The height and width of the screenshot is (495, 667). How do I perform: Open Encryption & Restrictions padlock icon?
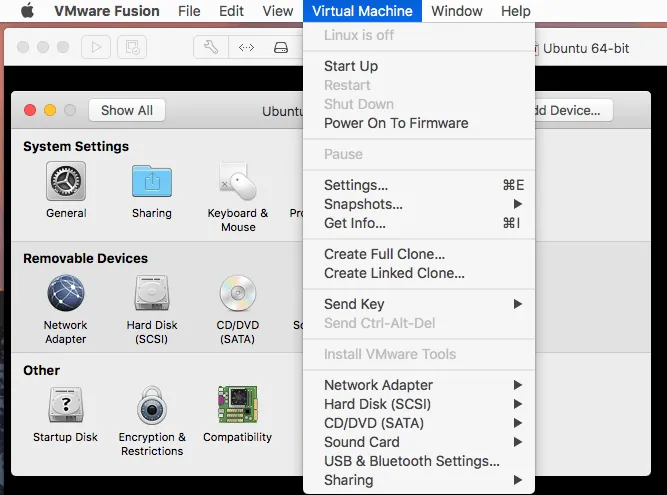152,406
